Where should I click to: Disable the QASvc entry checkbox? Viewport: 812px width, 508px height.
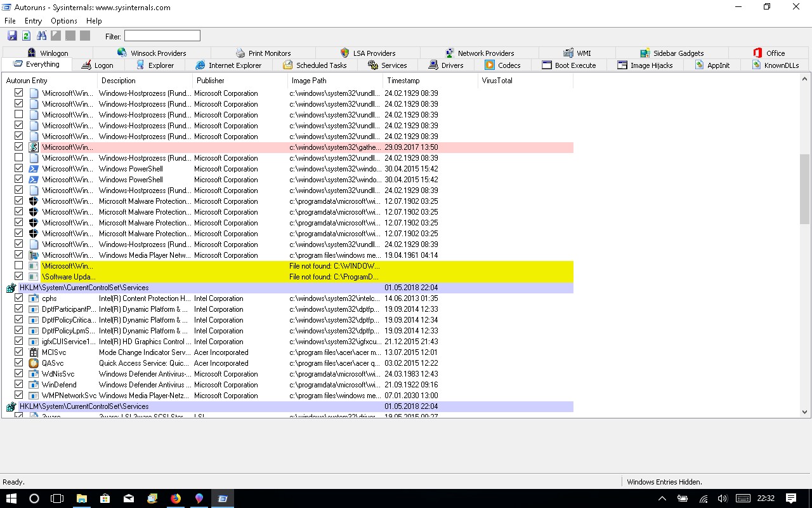[x=18, y=363]
